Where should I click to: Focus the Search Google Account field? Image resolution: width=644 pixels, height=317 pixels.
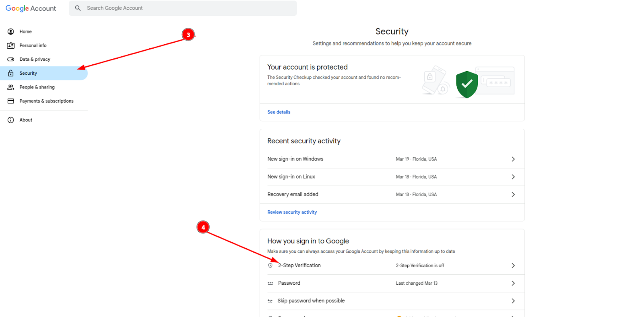pyautogui.click(x=183, y=8)
